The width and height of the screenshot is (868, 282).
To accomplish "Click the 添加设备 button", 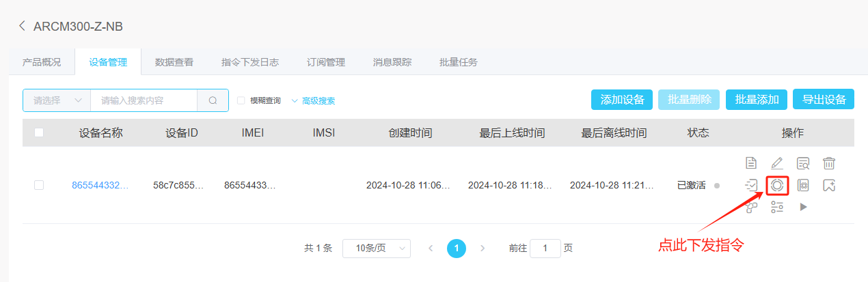I will tap(622, 100).
